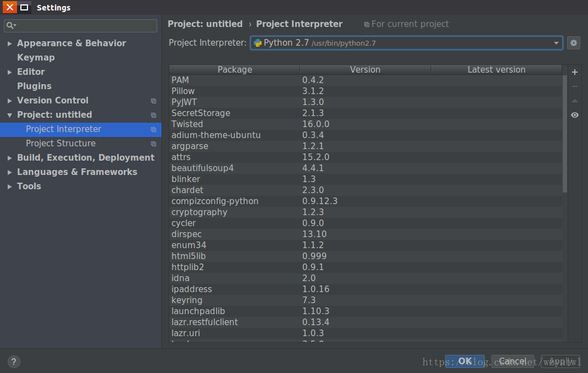Image resolution: width=588 pixels, height=373 pixels.
Task: Click the Python logo in interpreter field
Action: (x=258, y=43)
